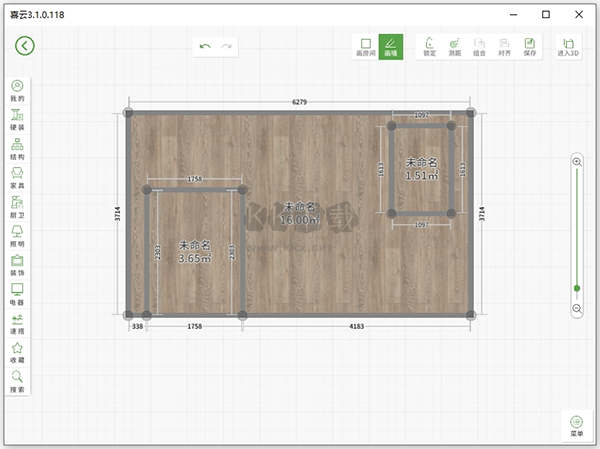This screenshot has height=449, width=600.
Task: Expand the 家具 furniture category
Action: coord(17,178)
